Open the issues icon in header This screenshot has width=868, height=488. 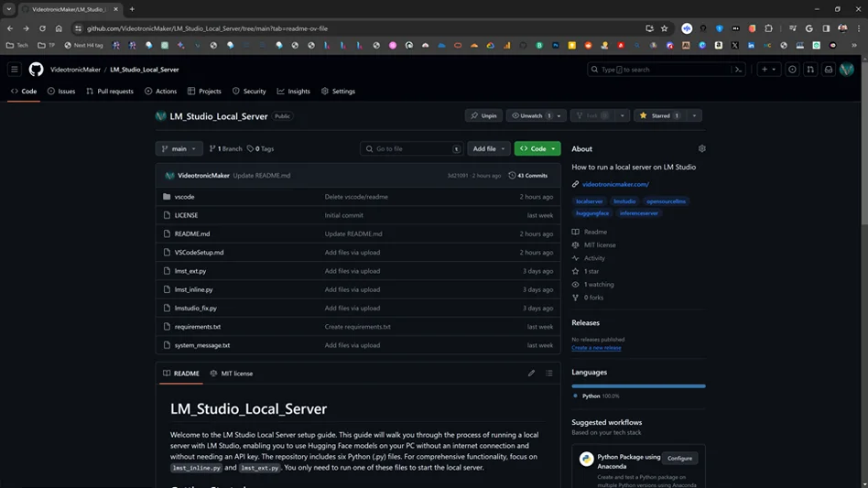coord(792,70)
